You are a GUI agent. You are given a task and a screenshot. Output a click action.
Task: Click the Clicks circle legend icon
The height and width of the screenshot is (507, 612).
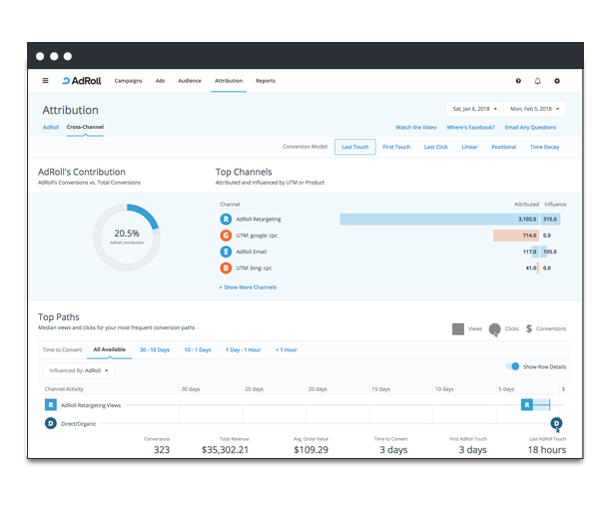click(x=495, y=329)
